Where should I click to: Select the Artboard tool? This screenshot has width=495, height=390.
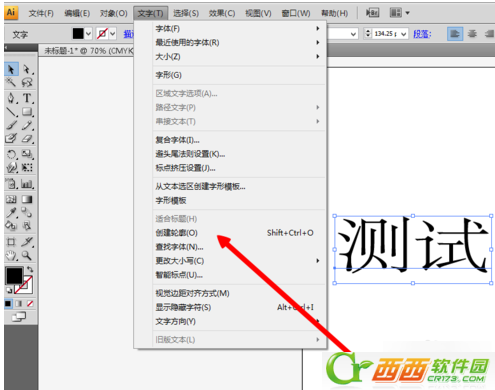coord(11,242)
